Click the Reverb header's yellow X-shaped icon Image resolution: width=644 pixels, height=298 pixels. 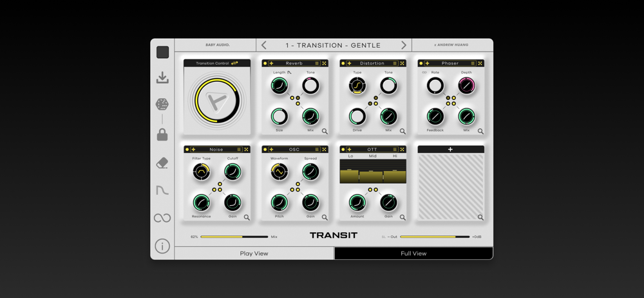(324, 63)
